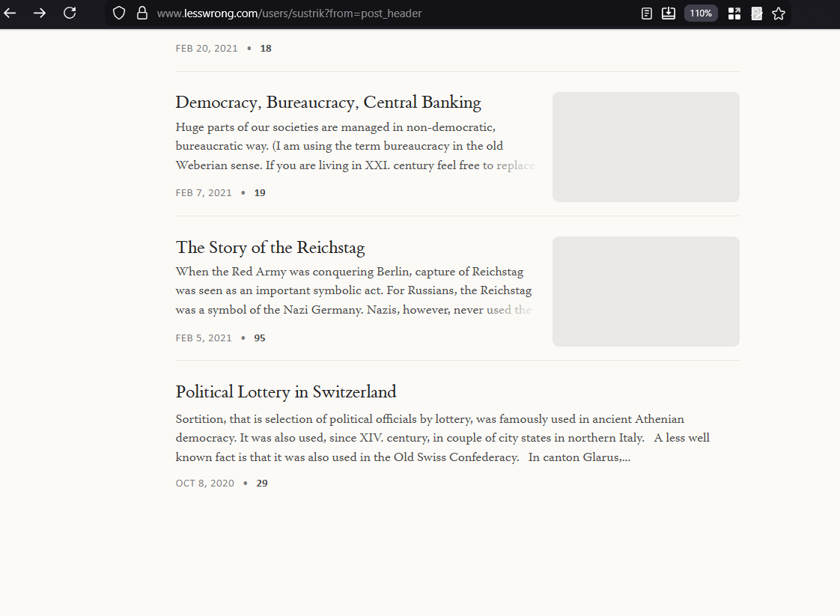Click the date FEB 7, 2021
The height and width of the screenshot is (616, 840).
204,193
